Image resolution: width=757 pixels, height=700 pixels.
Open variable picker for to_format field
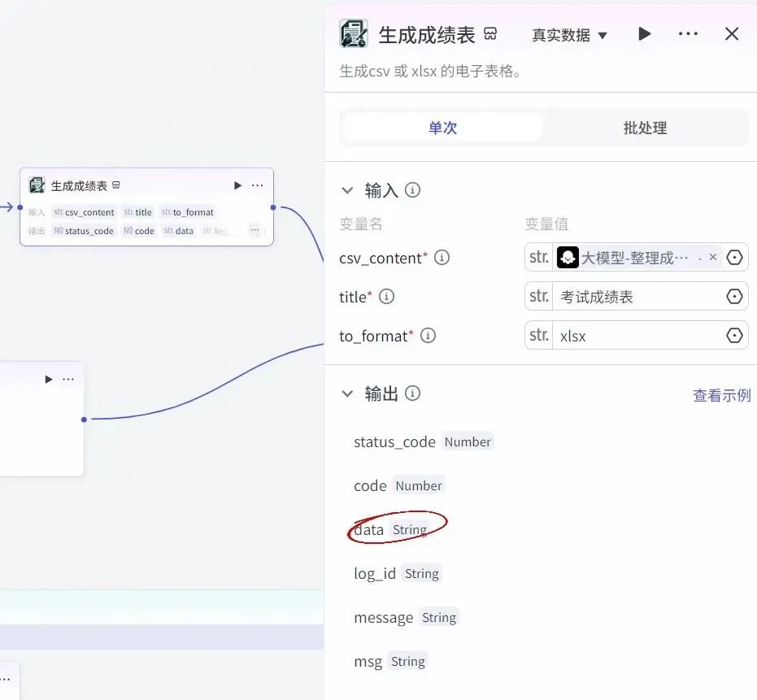(x=734, y=335)
